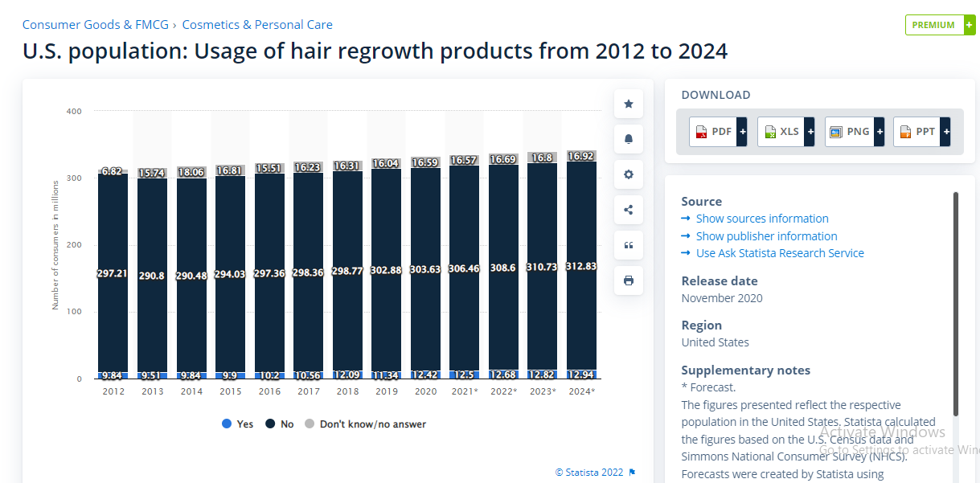Screen dimensions: 980x483
Task: Click the Region value United States
Action: point(716,342)
